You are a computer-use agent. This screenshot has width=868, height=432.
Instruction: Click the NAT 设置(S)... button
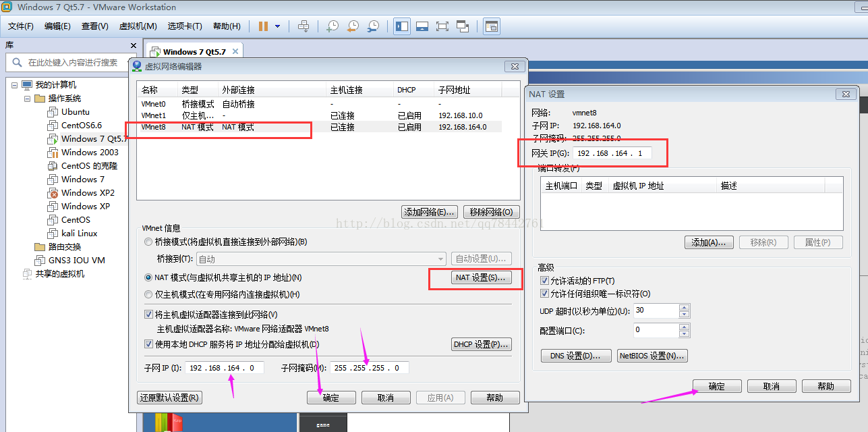[x=480, y=277]
